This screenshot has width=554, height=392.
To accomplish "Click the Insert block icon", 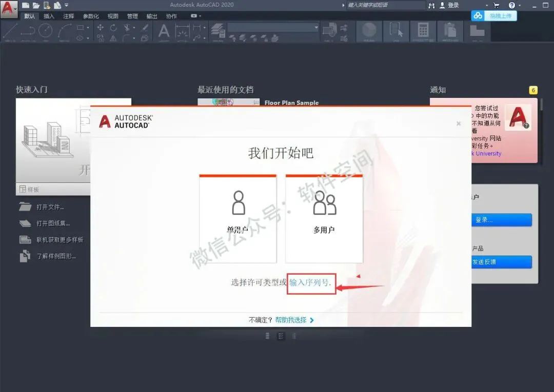I will (x=330, y=30).
